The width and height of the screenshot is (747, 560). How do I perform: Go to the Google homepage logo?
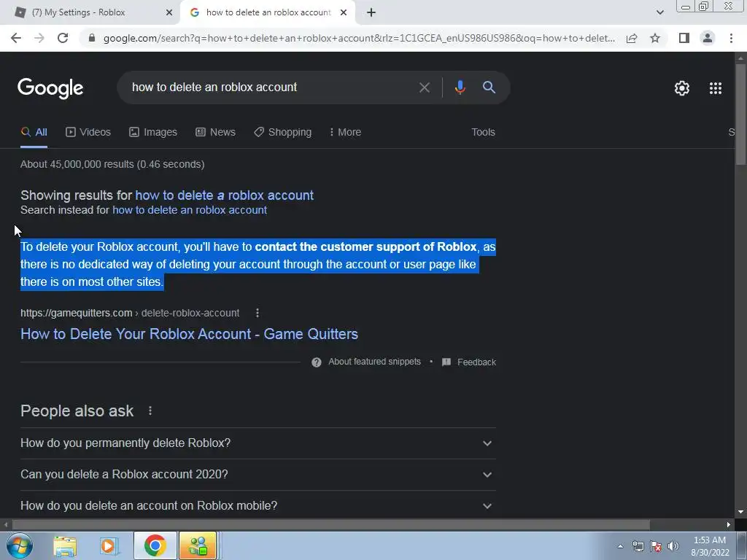(x=50, y=88)
